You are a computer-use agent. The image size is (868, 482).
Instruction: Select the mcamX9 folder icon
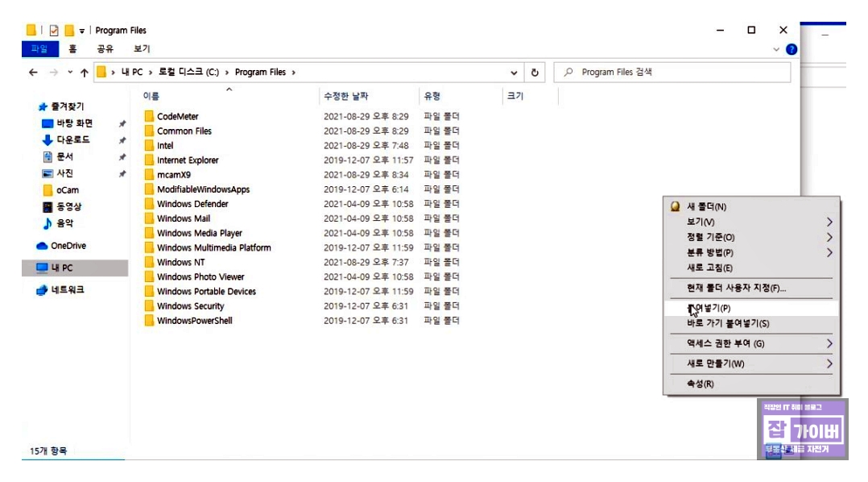pyautogui.click(x=149, y=175)
